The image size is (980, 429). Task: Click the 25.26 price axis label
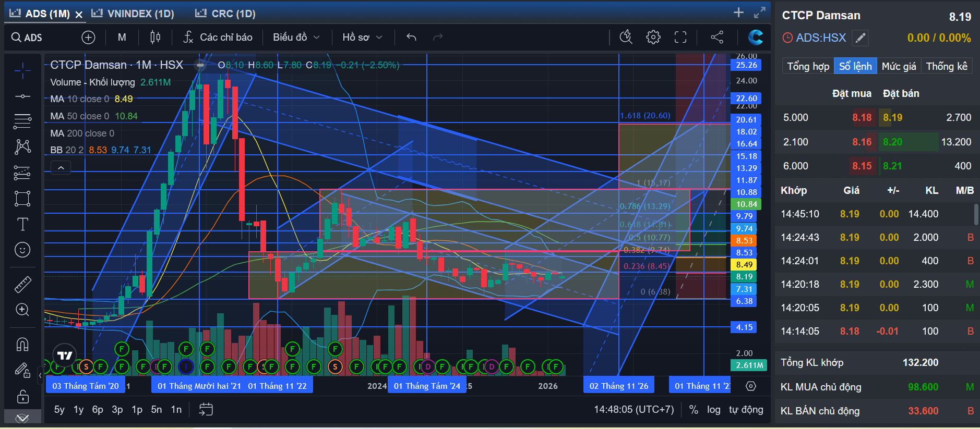click(746, 65)
